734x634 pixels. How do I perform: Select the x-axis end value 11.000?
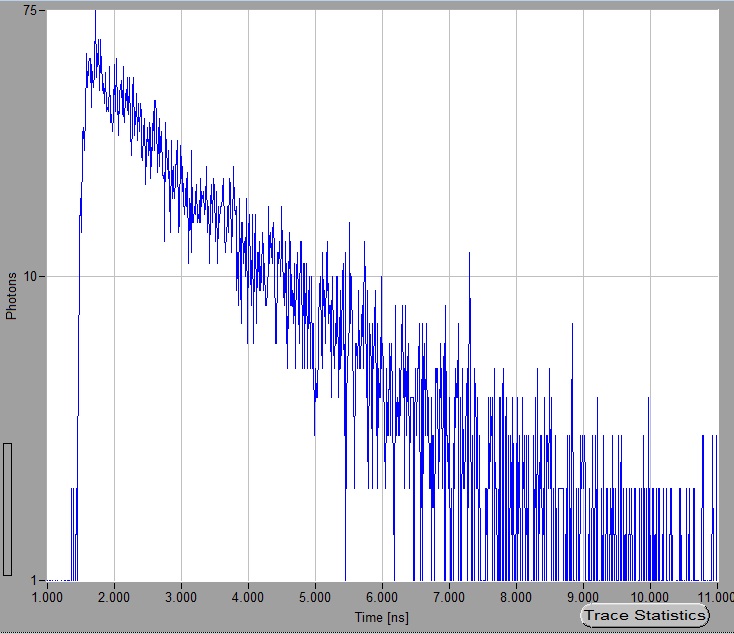pos(713,596)
